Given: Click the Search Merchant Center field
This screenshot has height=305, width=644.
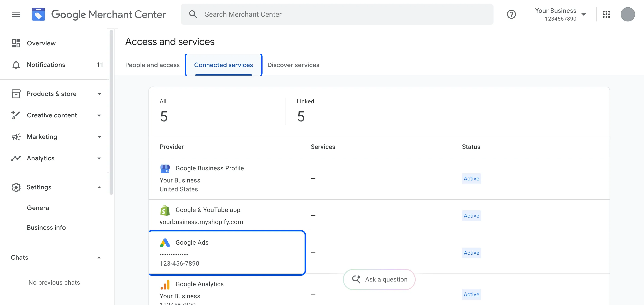Looking at the screenshot, I should 337,14.
